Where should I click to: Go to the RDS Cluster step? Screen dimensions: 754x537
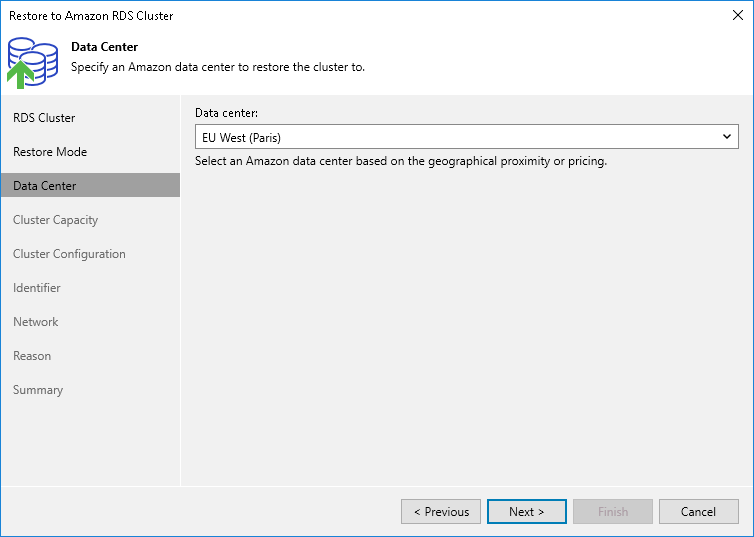tap(44, 118)
